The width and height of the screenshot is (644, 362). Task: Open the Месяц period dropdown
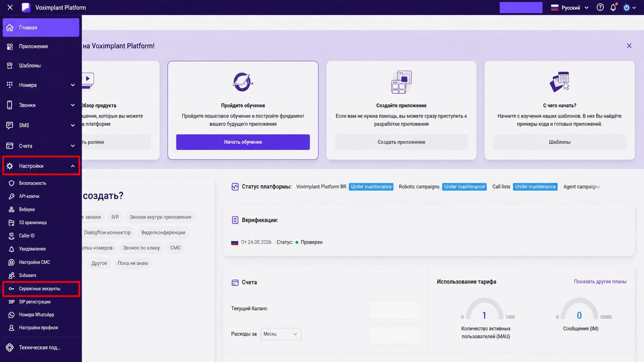click(x=281, y=334)
